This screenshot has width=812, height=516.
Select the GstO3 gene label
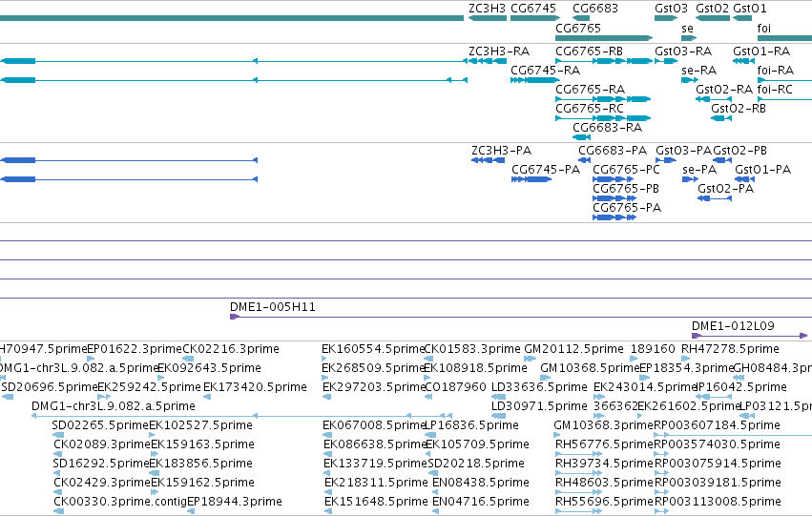(x=671, y=9)
